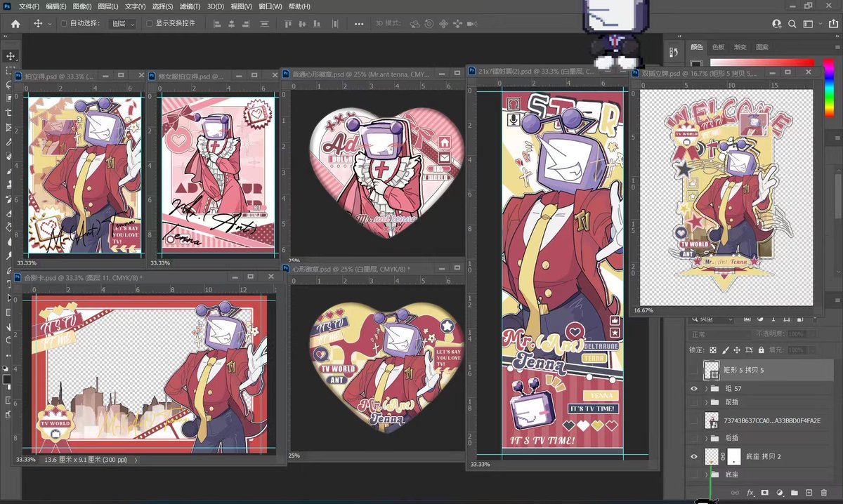This screenshot has width=843, height=504.
Task: Click the Align bottom edges icon
Action: point(317,24)
